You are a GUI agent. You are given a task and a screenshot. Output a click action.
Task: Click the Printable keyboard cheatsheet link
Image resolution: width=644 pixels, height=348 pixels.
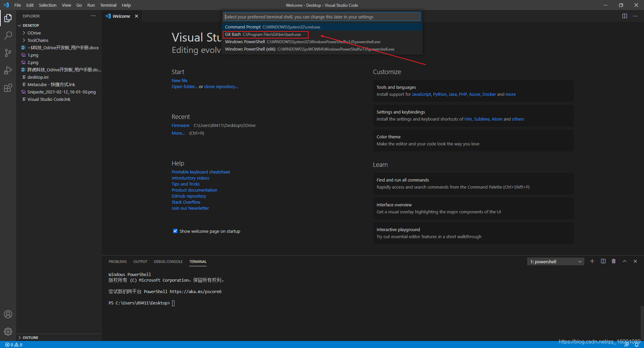point(201,172)
